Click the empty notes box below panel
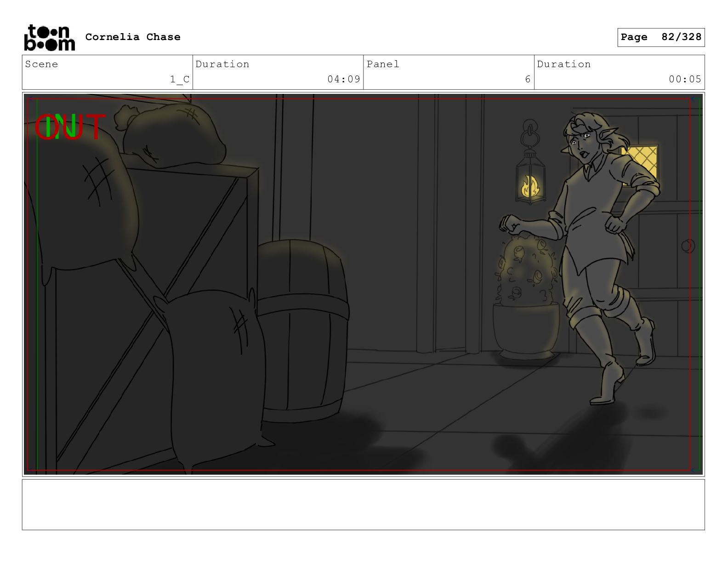The height and width of the screenshot is (563, 728). (363, 505)
